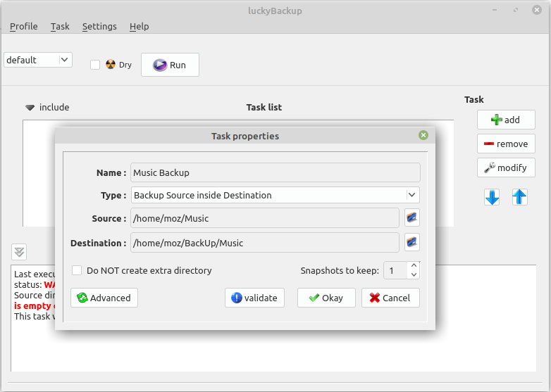The image size is (551, 392).
Task: Open the default profile dropdown
Action: [38, 60]
